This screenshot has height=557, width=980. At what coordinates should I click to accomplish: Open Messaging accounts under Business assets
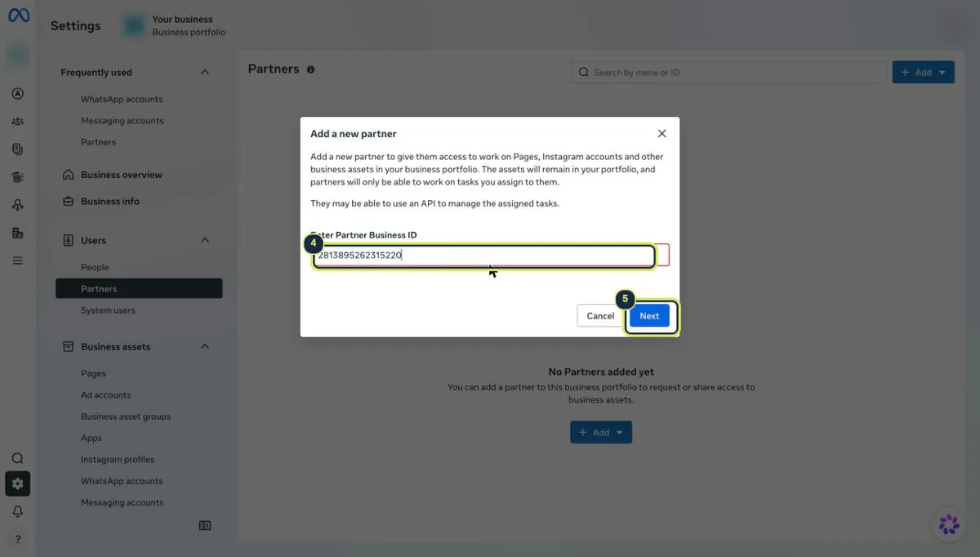(122, 502)
